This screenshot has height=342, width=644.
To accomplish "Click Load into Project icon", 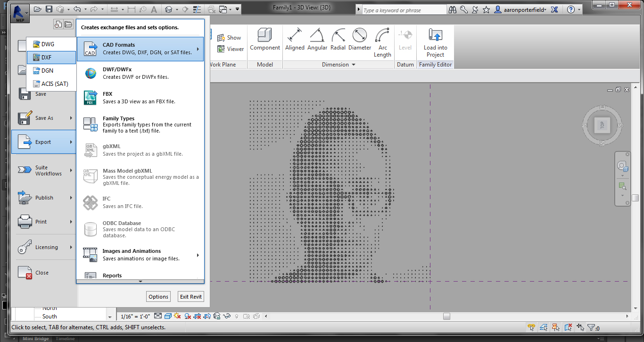I will pyautogui.click(x=435, y=42).
